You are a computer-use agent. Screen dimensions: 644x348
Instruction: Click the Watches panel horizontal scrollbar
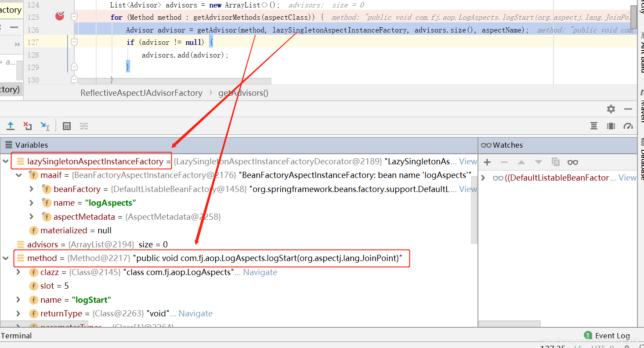tap(509, 324)
